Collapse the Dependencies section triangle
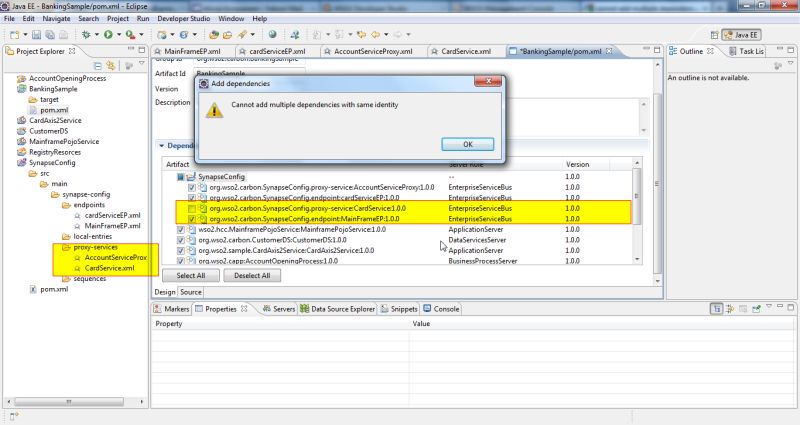This screenshot has height=425, width=800. [162, 146]
